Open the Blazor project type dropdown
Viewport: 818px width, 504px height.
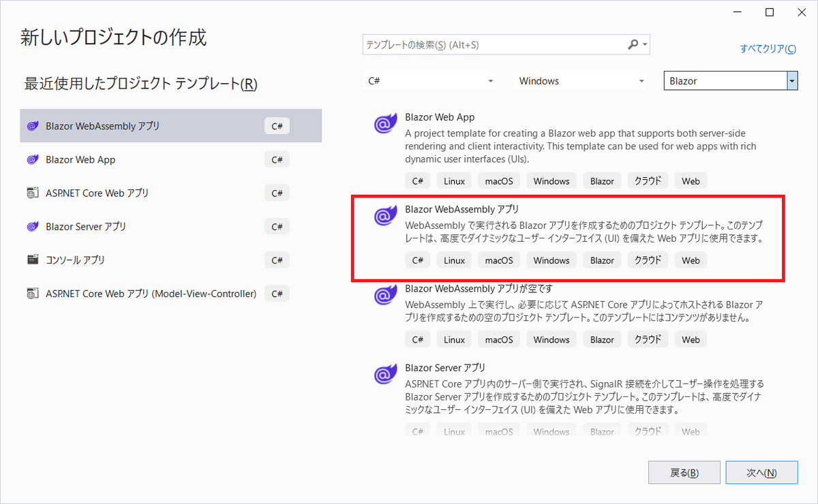[731, 80]
